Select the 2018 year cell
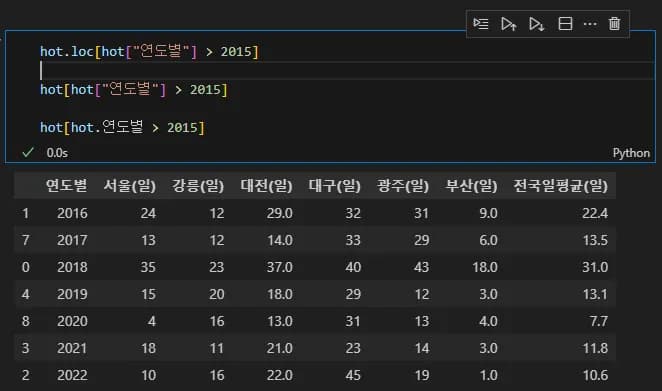This screenshot has width=662, height=391. 72,267
